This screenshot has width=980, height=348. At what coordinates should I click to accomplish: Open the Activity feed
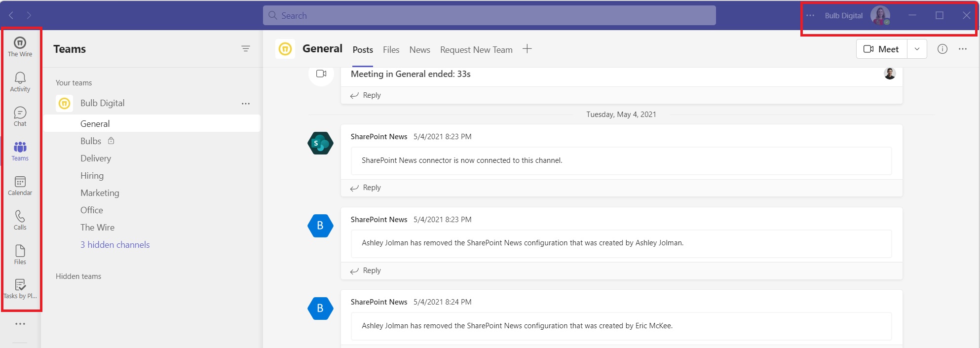coord(20,81)
